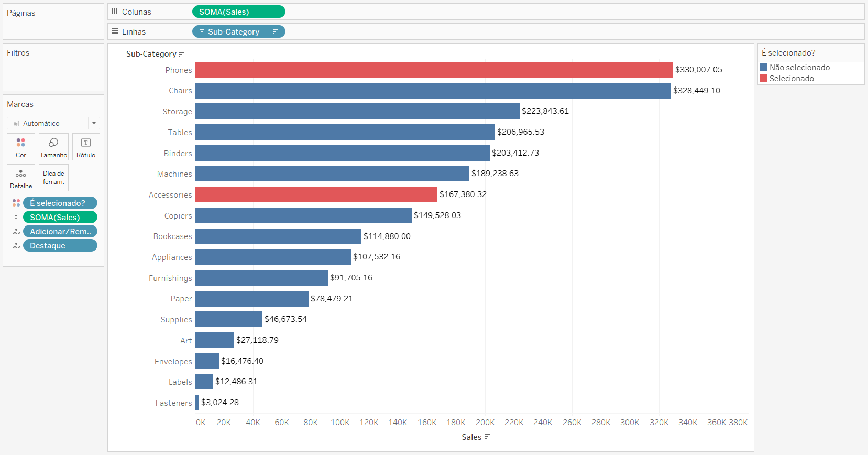Select Sub-Category pill on Linhas shelf
This screenshot has width=868, height=455.
pos(239,31)
